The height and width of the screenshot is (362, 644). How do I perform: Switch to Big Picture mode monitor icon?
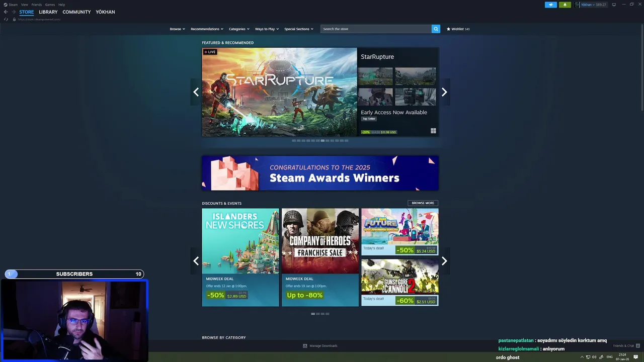click(x=614, y=5)
